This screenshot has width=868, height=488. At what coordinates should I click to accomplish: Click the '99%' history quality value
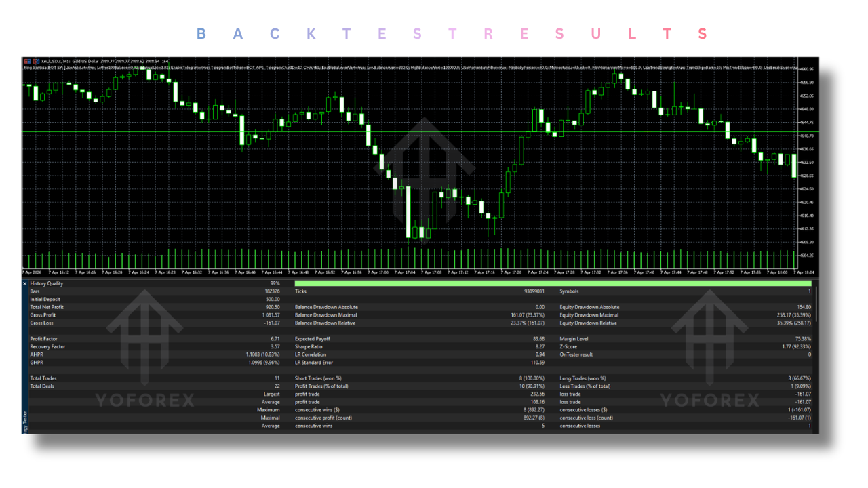[275, 283]
